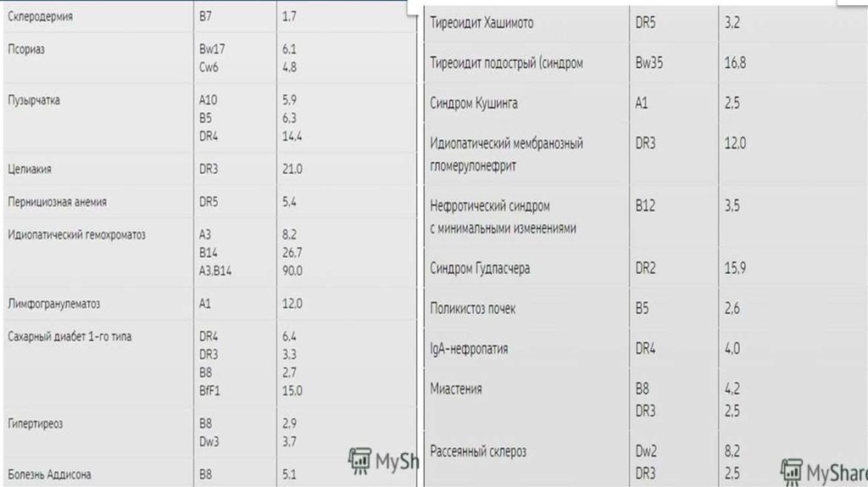Select the Тиреоидит Хашимото cell
The height and width of the screenshot is (487, 868).
pyautogui.click(x=481, y=23)
